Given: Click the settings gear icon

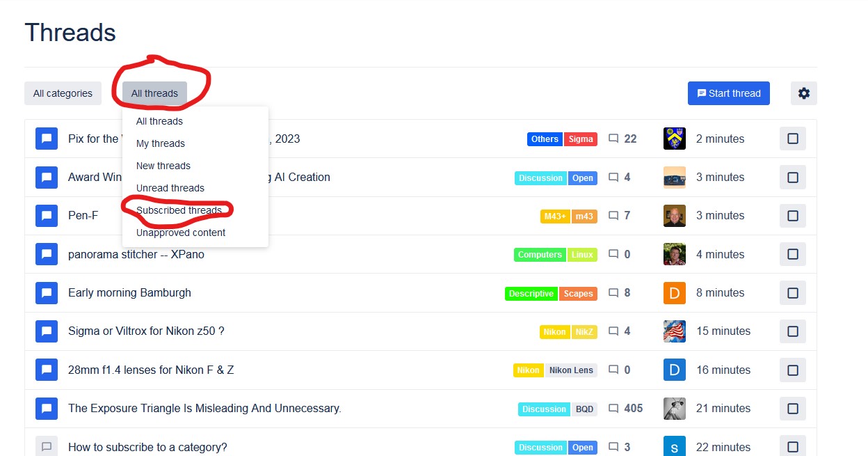Looking at the screenshot, I should click(x=803, y=93).
